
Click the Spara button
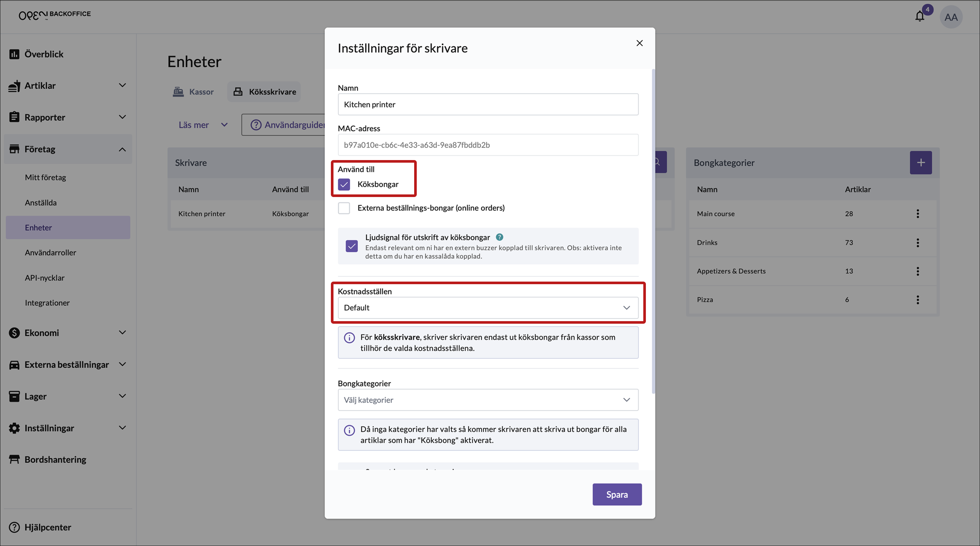617,494
